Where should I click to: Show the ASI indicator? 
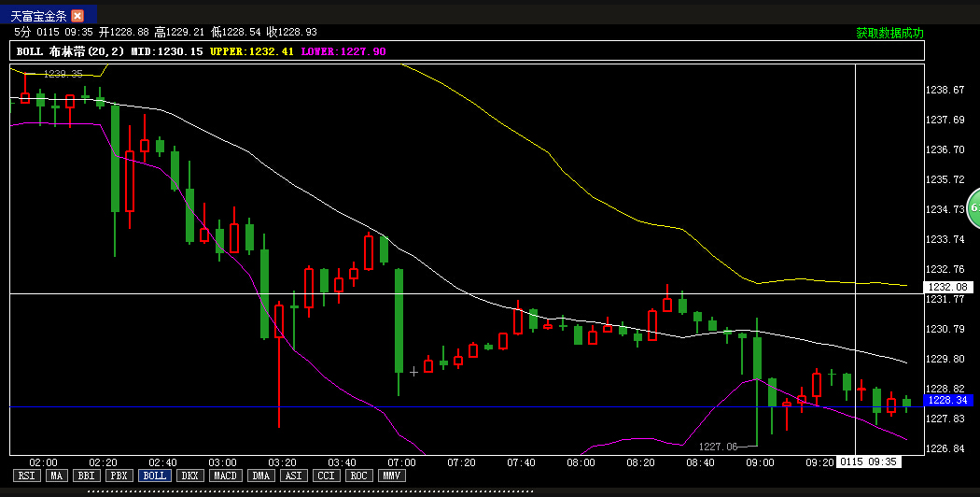click(x=293, y=476)
